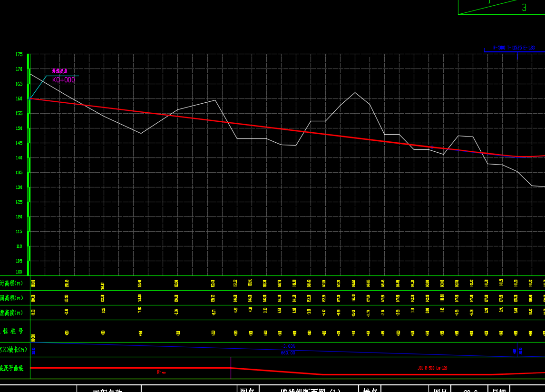Select the 175 elevation axis label
This screenshot has height=392, width=545.
(19, 55)
